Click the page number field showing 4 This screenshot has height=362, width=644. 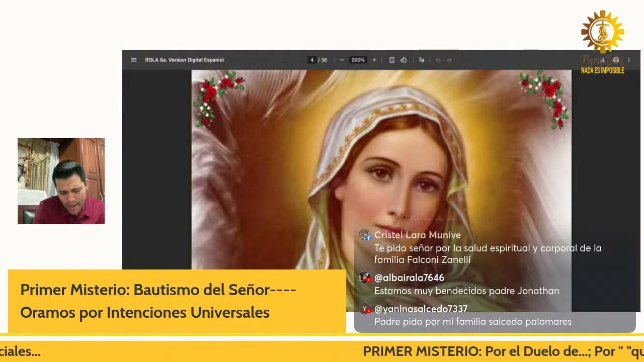pyautogui.click(x=312, y=60)
